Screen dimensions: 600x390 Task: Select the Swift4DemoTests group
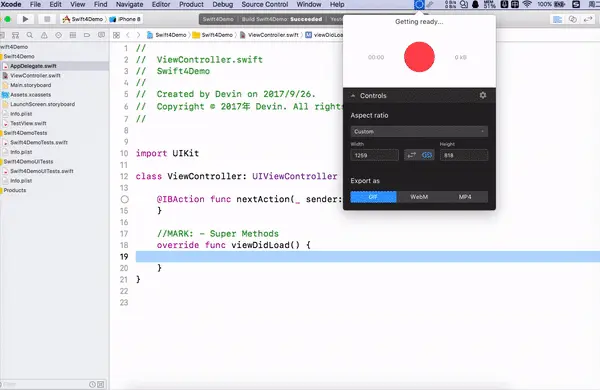[25, 133]
